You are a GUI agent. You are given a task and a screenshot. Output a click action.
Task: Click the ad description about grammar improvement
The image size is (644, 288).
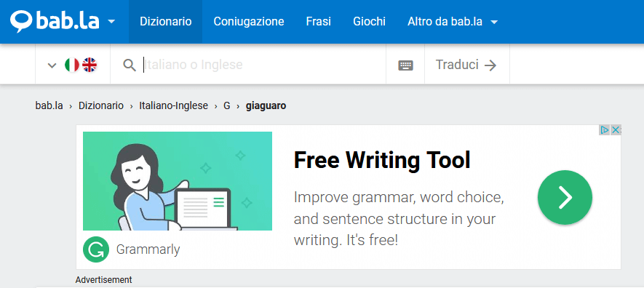click(399, 219)
